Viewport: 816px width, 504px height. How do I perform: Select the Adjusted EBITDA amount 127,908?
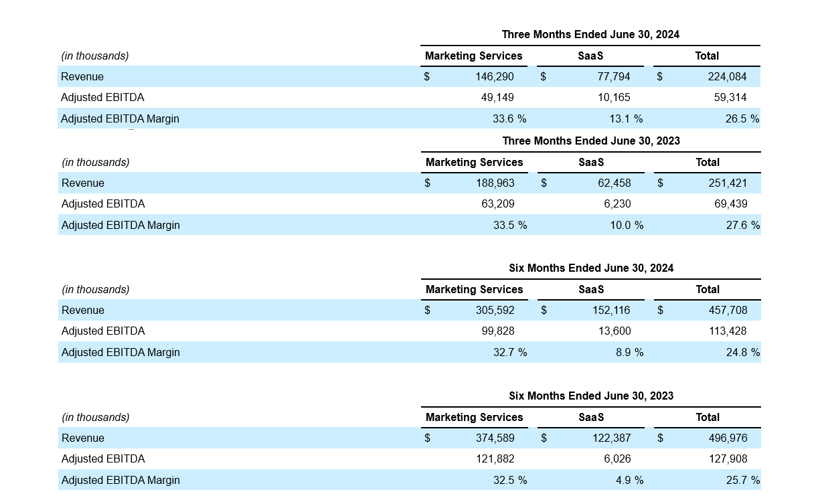[x=728, y=459]
